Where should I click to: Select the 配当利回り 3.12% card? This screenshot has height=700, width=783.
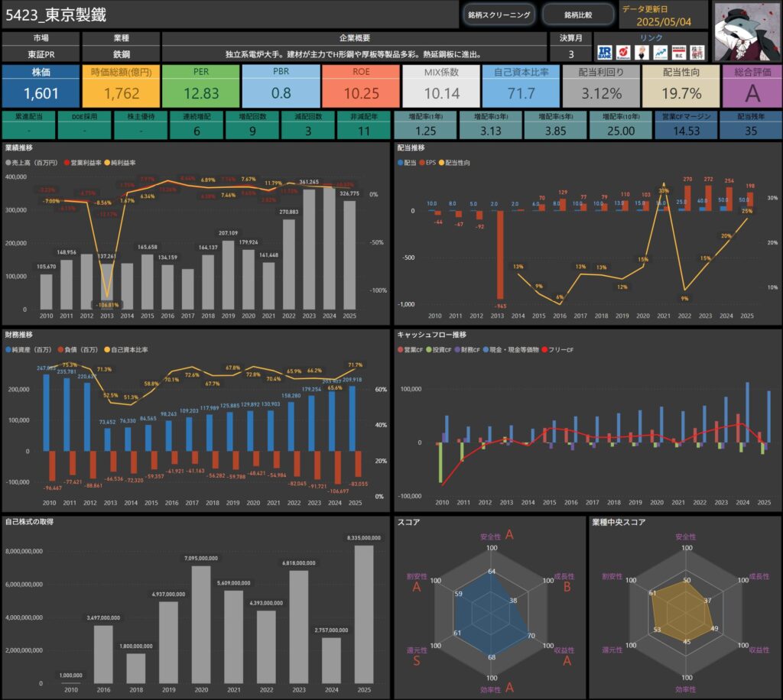point(601,86)
